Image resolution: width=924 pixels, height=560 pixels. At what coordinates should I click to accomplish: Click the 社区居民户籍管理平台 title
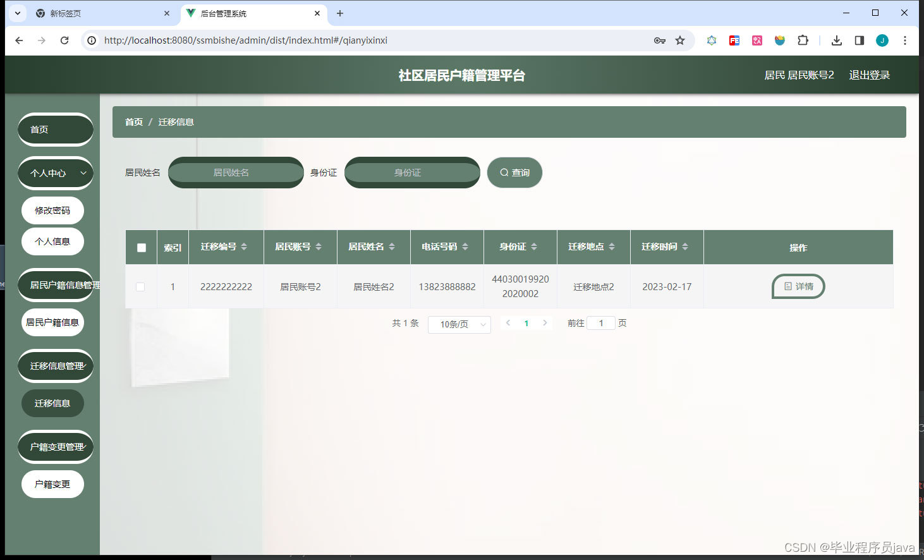tap(462, 75)
